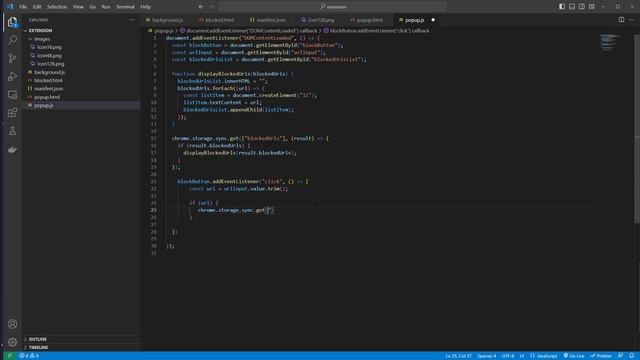This screenshot has width=640, height=360.
Task: Collapse the EXTENSION folder section
Action: click(x=40, y=31)
